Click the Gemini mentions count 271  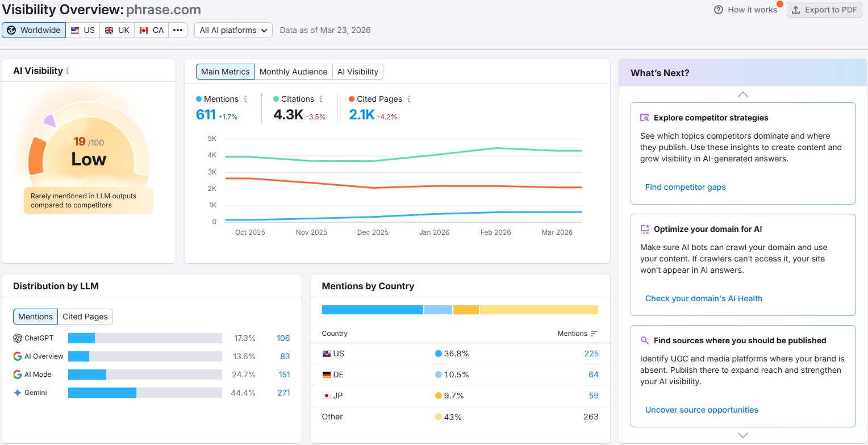[283, 393]
